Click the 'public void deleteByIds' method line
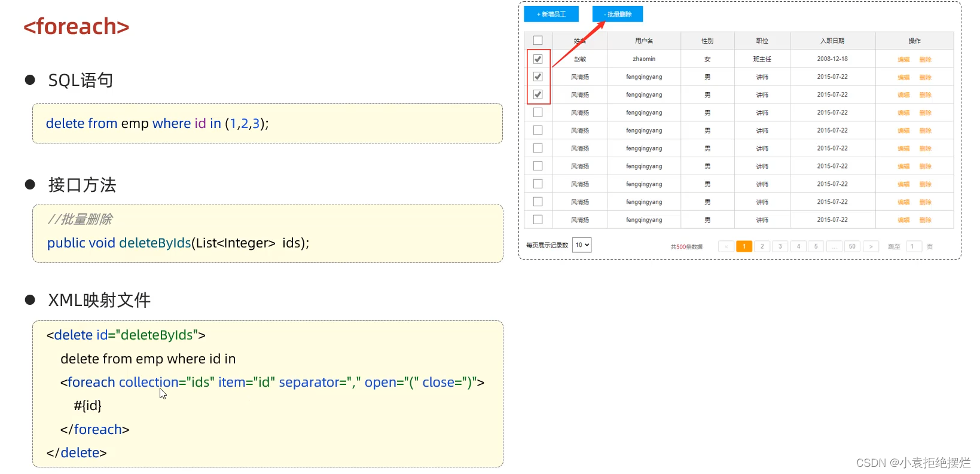This screenshot has height=474, width=980. pos(178,243)
